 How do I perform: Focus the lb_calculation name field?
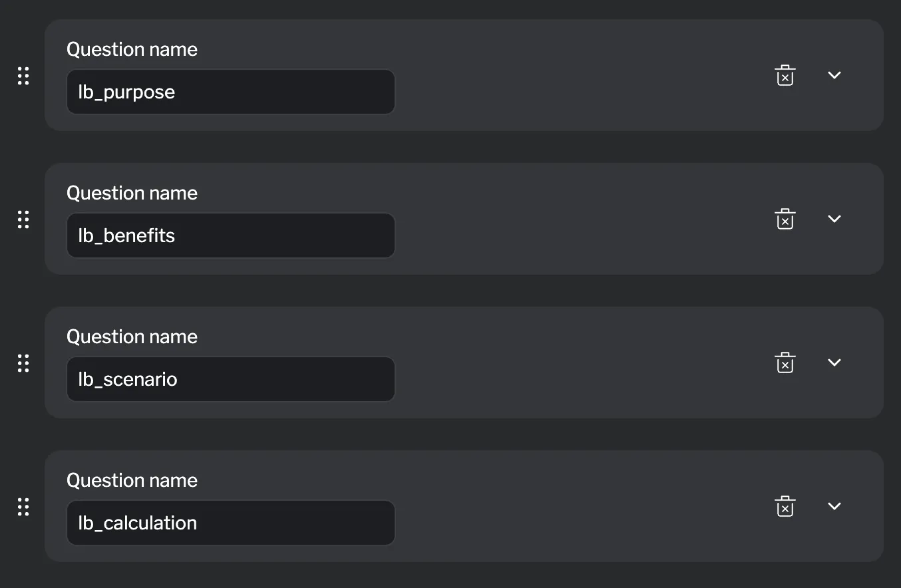231,523
